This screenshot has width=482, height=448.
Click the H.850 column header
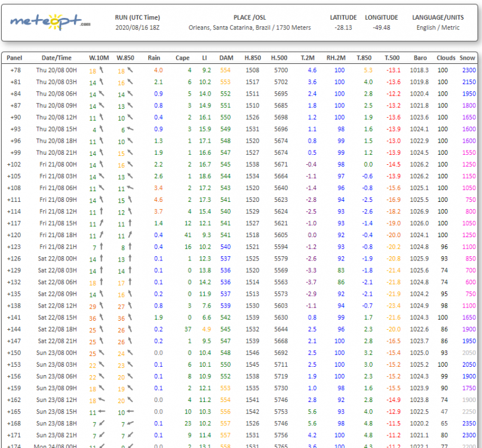253,58
